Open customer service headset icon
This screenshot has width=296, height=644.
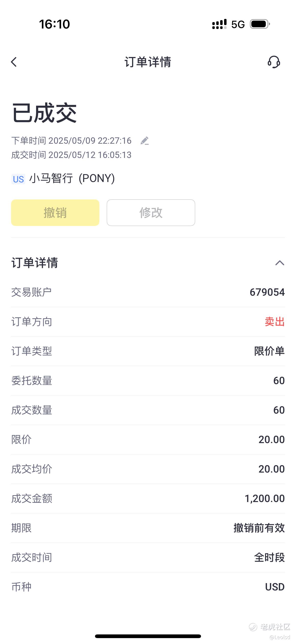tap(274, 62)
